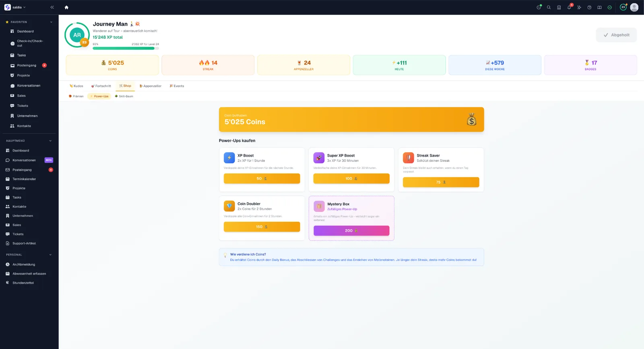The width and height of the screenshot is (644, 349).
Task: Click the AI sparkle icon in top bar
Action: (x=579, y=7)
